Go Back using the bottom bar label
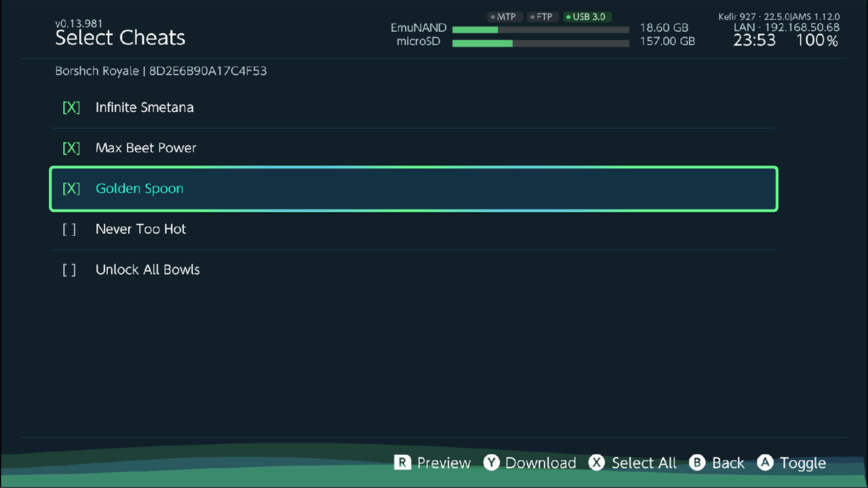The image size is (868, 488). (x=728, y=463)
